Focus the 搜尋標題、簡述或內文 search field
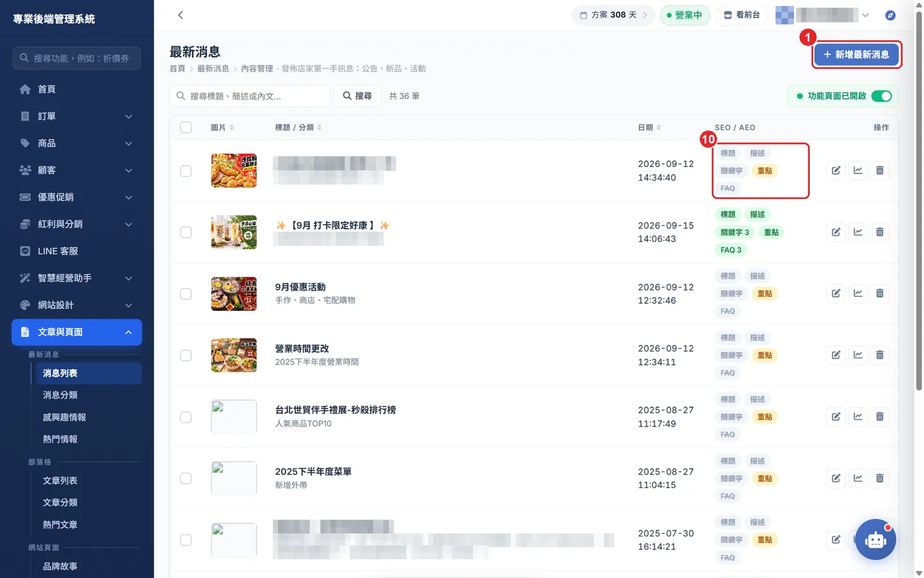 point(250,96)
